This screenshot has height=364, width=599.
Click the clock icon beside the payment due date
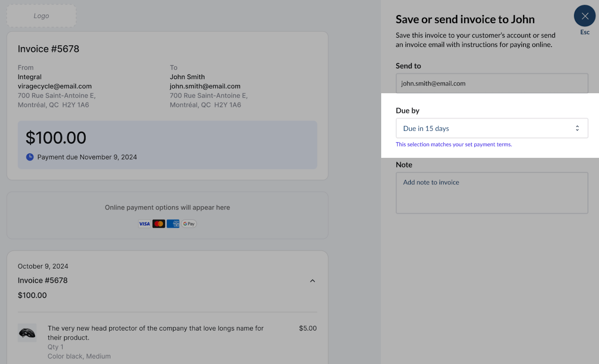pos(30,157)
